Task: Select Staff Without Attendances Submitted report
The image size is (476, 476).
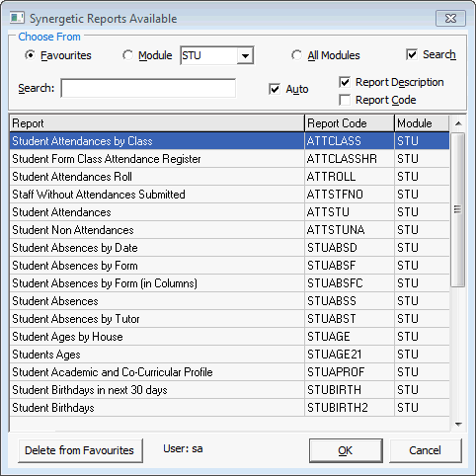Action: (x=229, y=195)
